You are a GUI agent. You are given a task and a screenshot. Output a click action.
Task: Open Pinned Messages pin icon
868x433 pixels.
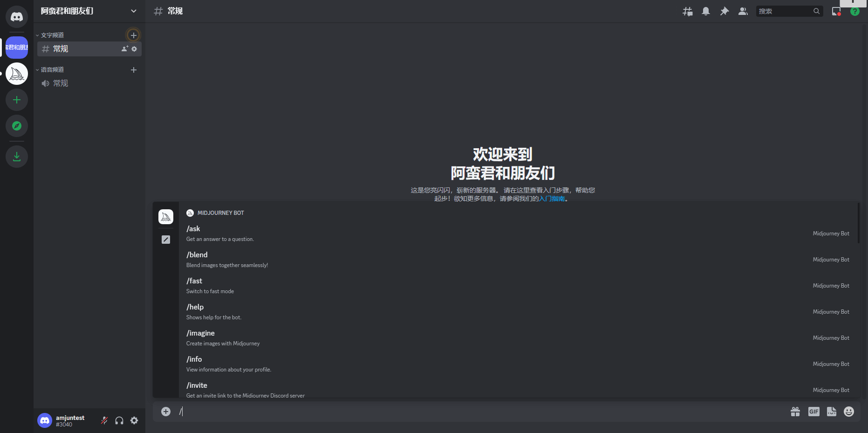point(724,11)
